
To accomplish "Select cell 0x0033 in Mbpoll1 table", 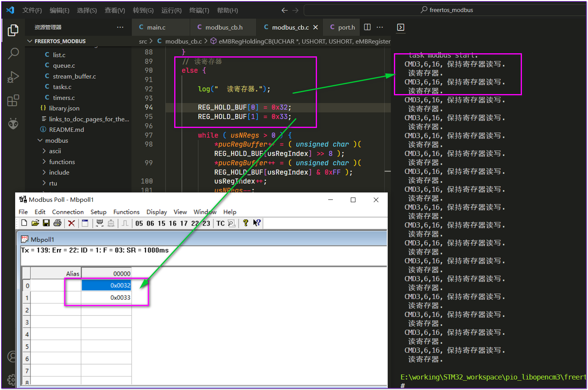I will click(x=106, y=297).
